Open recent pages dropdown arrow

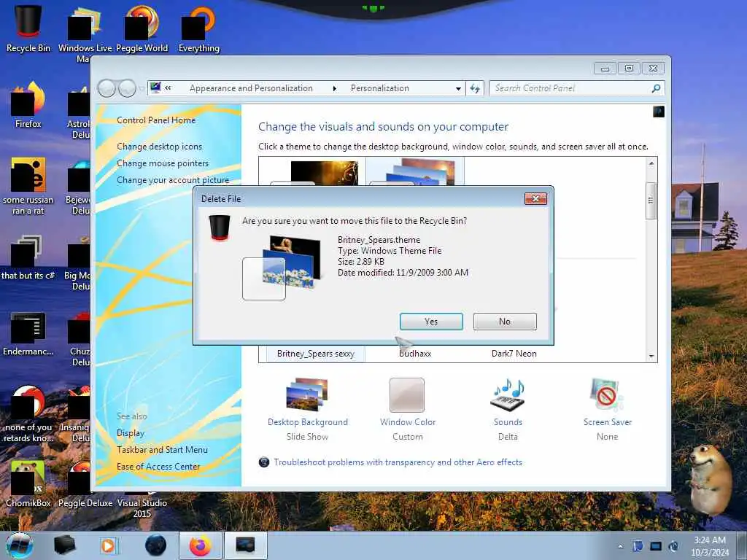coord(141,88)
